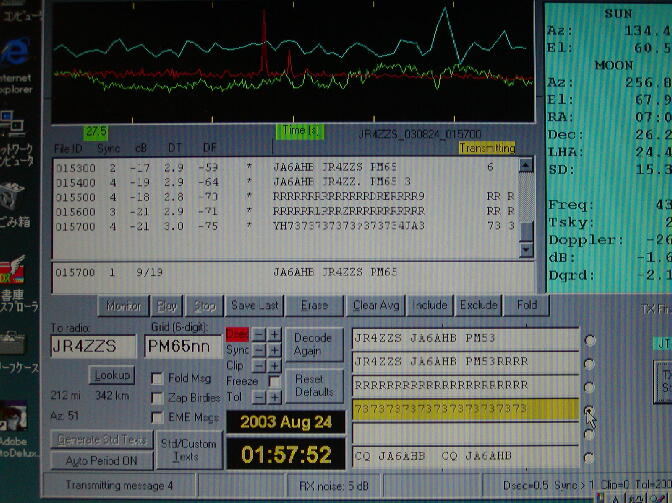
Task: Select radio button for CQ JA6AHB message
Action: click(590, 457)
